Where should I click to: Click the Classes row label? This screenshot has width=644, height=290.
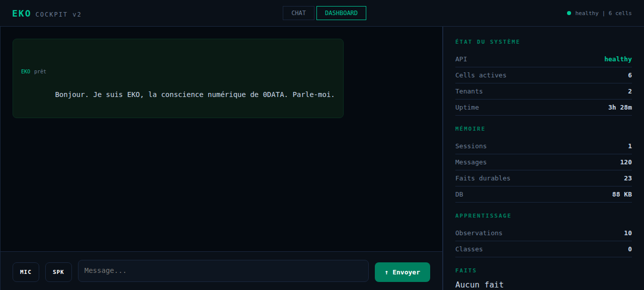click(469, 249)
